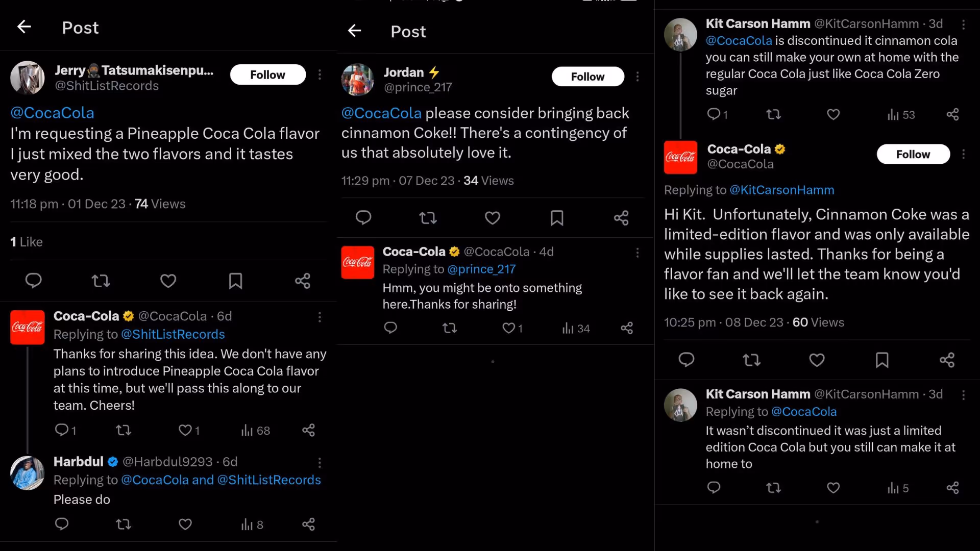Follow @ShitListRecords account

point(268,75)
